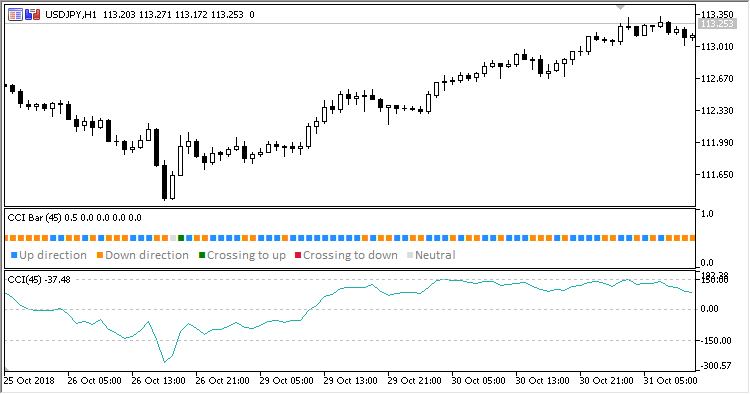
Task: Click the '26 Oct 21:00' time label
Action: click(x=222, y=381)
